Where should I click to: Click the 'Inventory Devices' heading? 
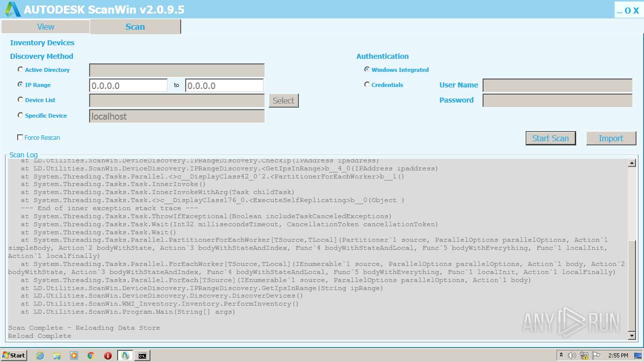pos(42,43)
